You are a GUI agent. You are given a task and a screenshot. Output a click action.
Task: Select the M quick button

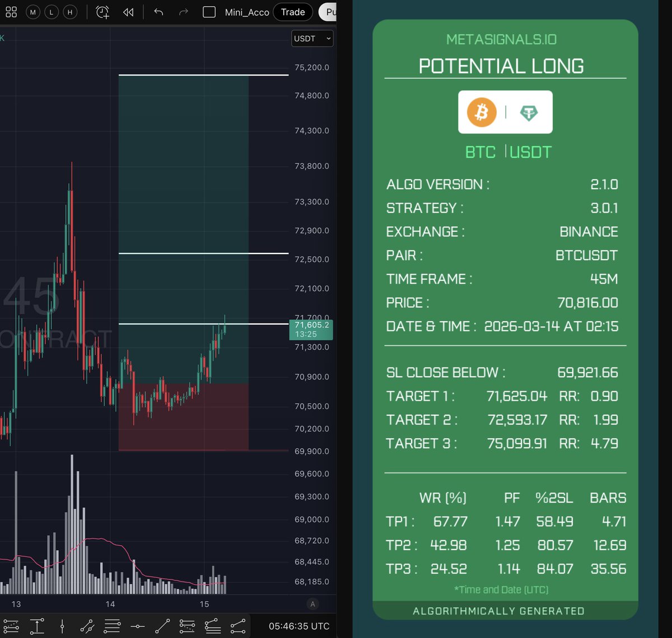coord(33,12)
